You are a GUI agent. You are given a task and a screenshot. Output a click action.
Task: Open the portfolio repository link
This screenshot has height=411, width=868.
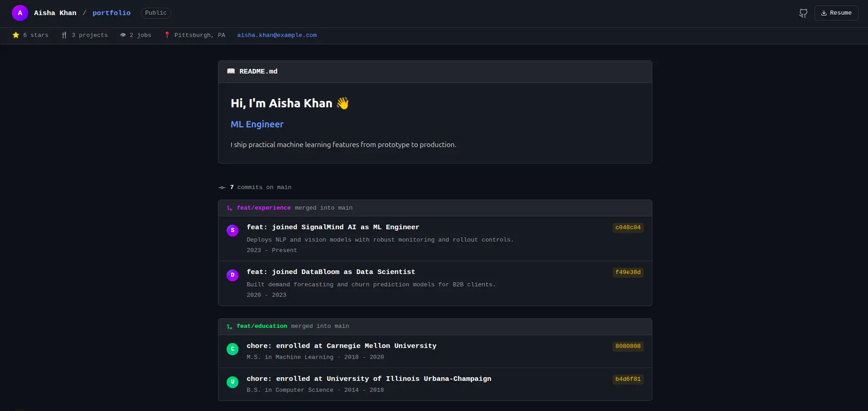coord(111,13)
